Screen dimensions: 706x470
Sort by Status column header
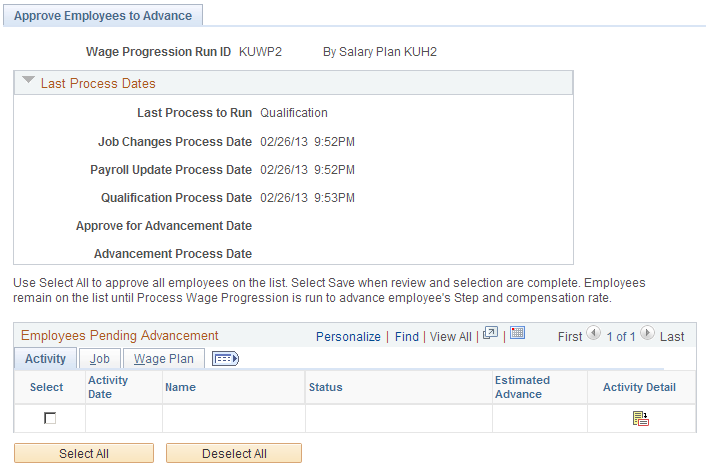pos(326,387)
